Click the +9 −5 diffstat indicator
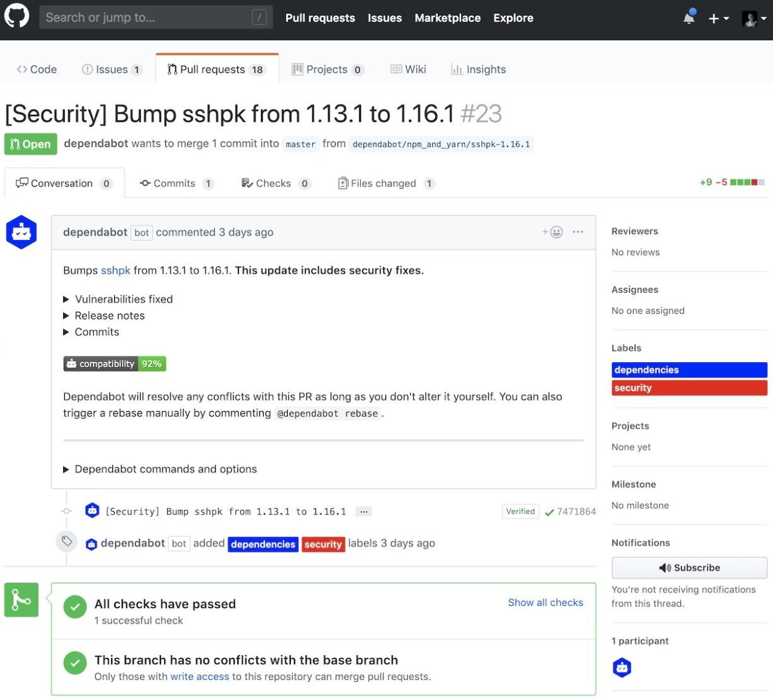 pos(732,182)
